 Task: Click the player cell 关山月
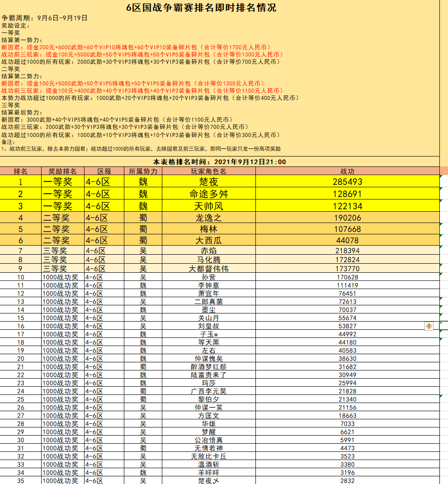[x=209, y=318]
